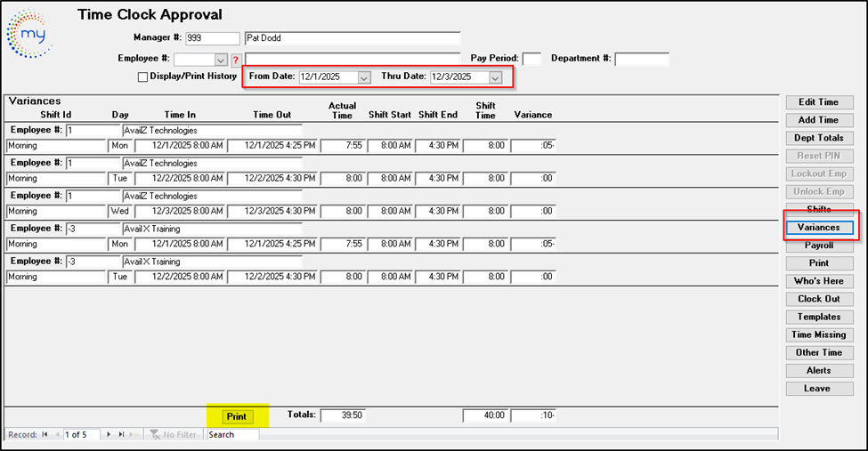Screen dimensions: 868x451
Task: Go to next record navigation arrow
Action: pyautogui.click(x=109, y=435)
